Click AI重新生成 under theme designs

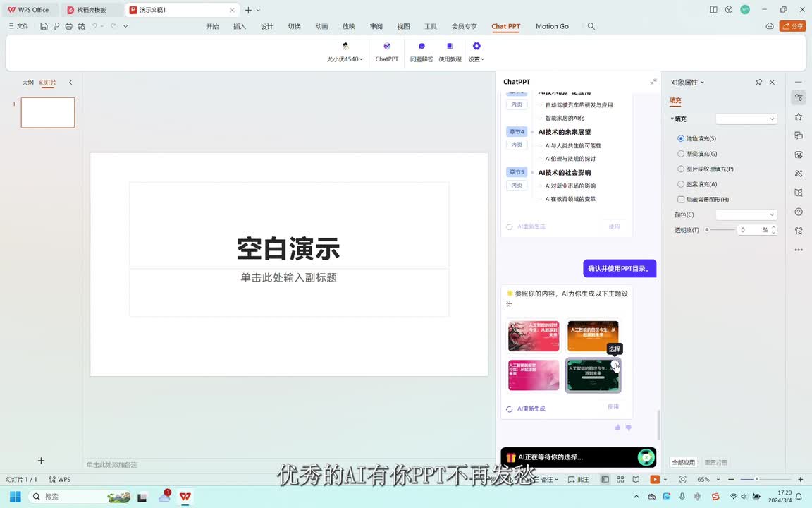(x=531, y=409)
